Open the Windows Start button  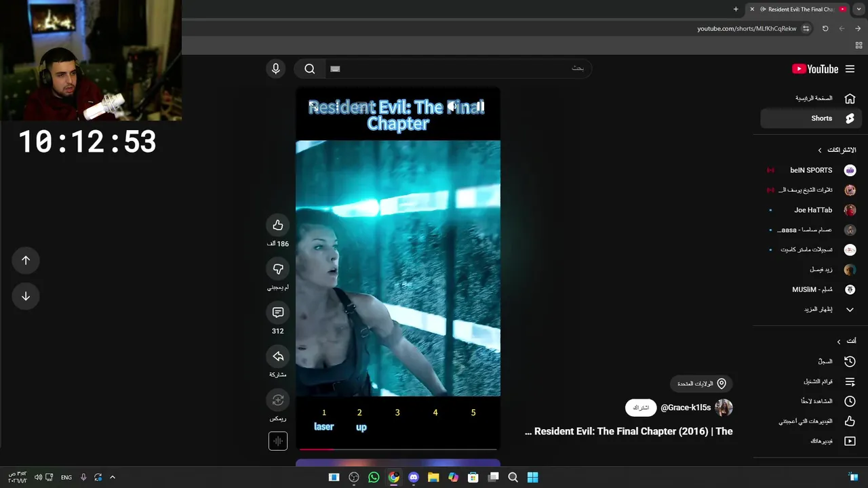point(533,477)
